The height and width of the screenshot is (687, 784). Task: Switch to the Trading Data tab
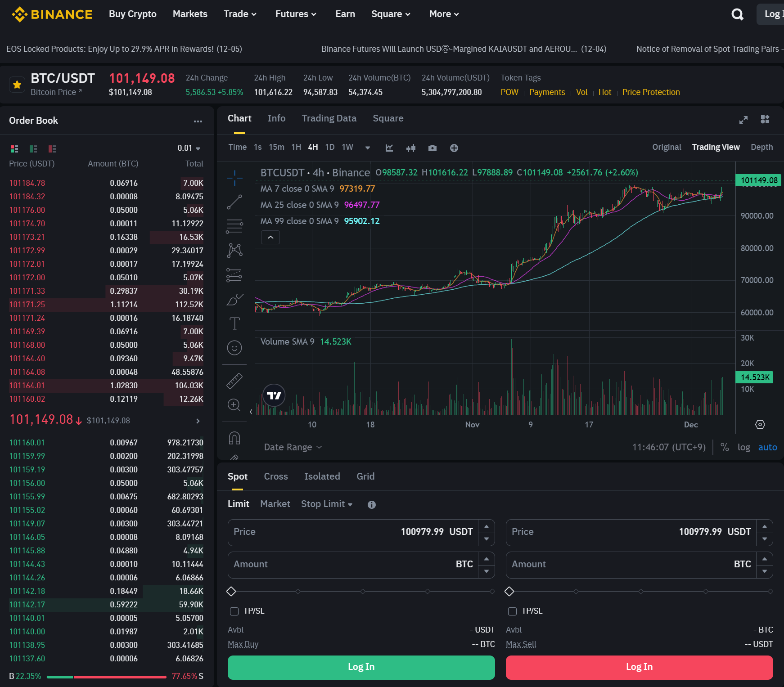(x=329, y=118)
